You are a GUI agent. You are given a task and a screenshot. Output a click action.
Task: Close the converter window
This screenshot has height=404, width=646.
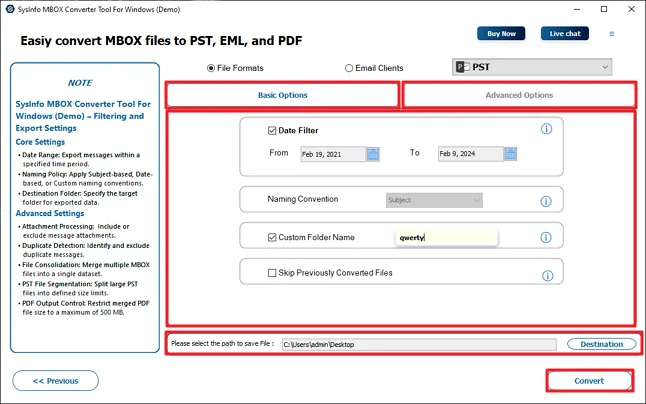pos(631,9)
